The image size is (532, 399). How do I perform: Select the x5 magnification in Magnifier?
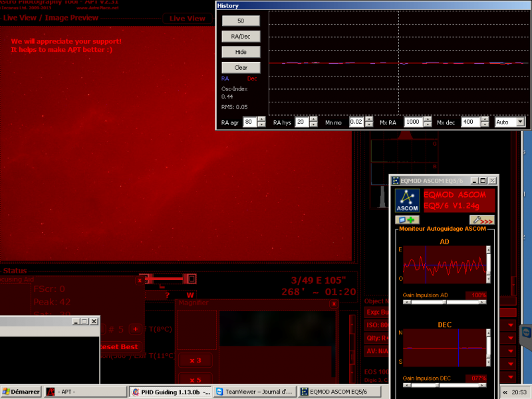195,380
